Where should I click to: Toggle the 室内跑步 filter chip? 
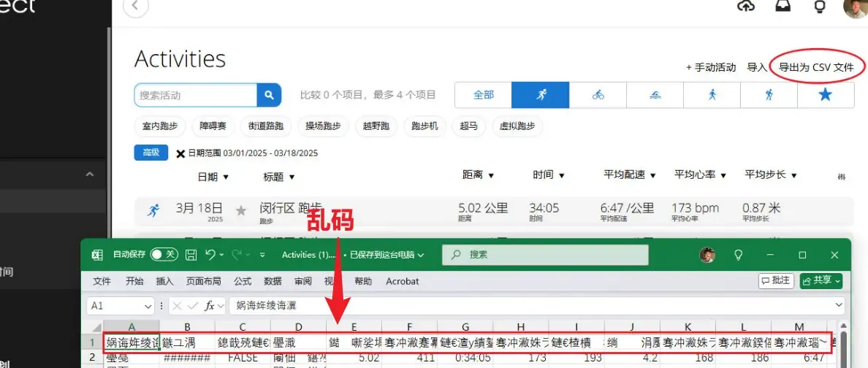click(x=160, y=126)
